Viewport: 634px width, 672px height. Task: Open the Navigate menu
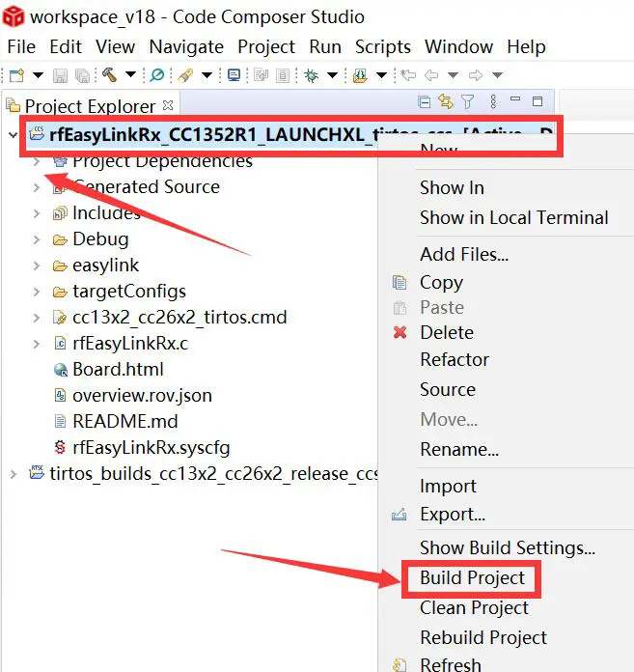pyautogui.click(x=186, y=46)
